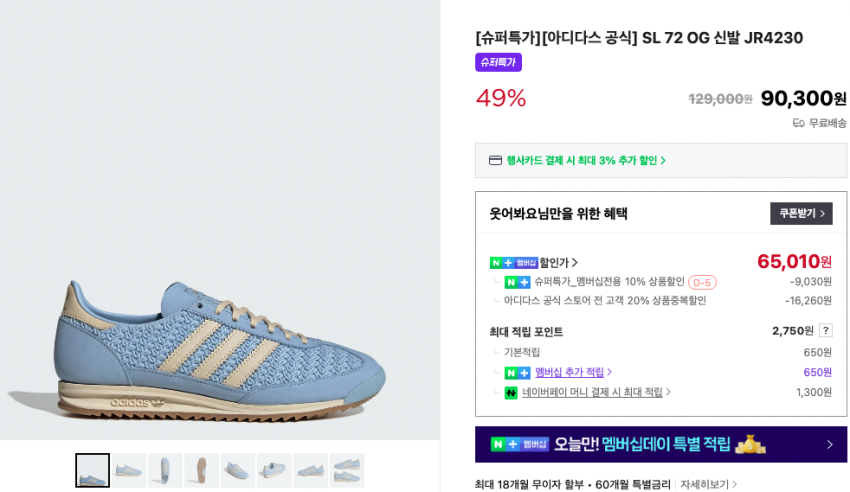850x492 pixels.
Task: Select the stacked pair of shoes thumbnail
Action: 346,470
